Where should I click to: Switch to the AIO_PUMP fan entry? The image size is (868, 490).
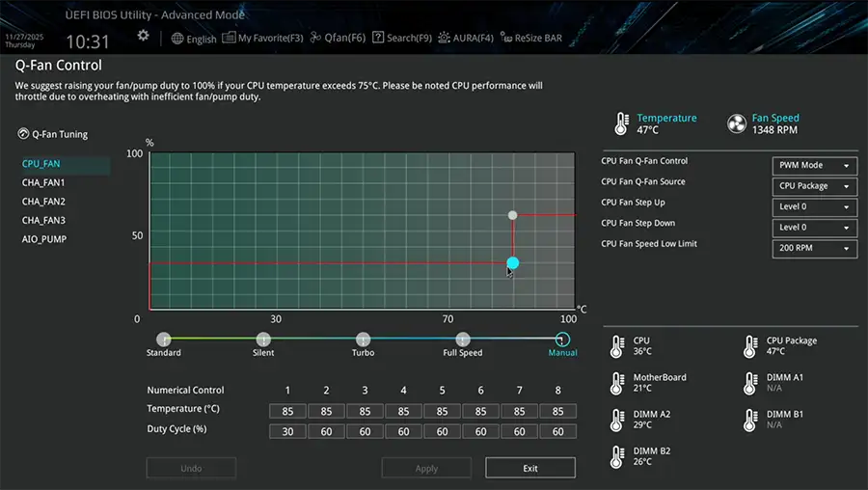coord(44,238)
